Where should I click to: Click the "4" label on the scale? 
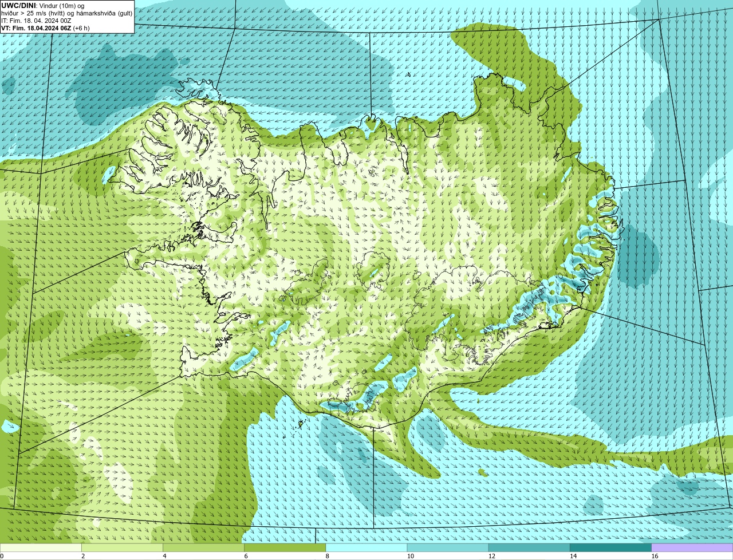pos(164,556)
